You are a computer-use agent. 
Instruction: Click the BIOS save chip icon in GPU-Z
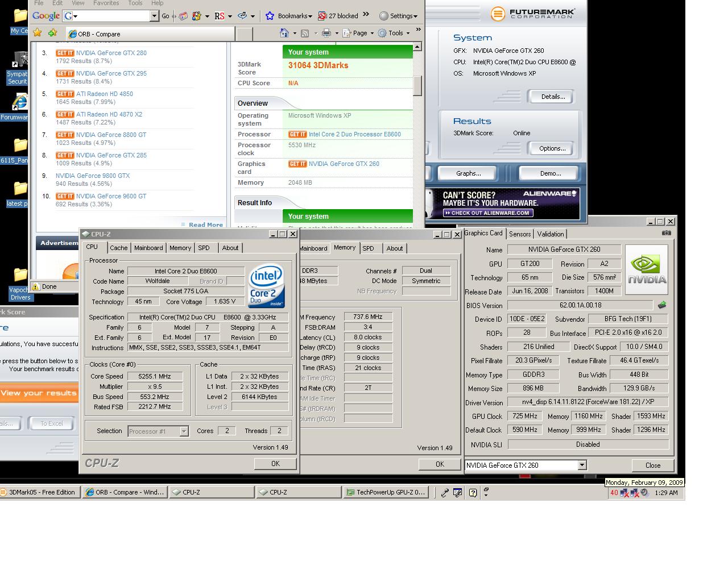click(662, 305)
